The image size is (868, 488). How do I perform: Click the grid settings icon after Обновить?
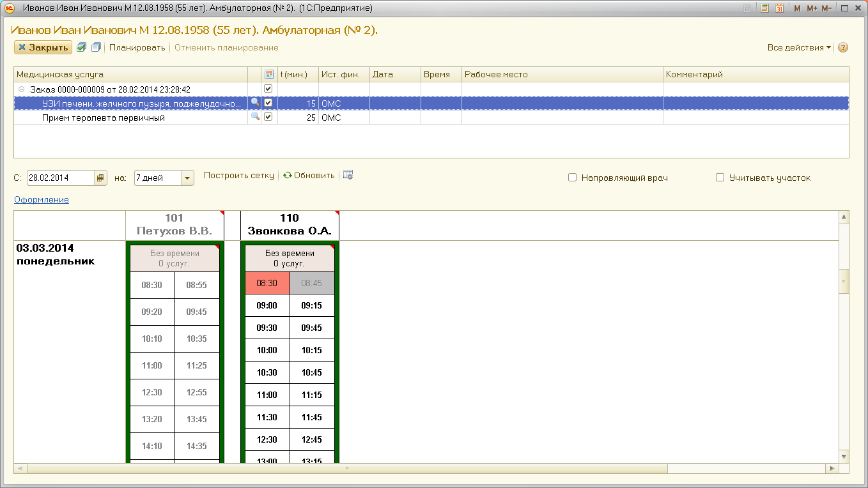[x=348, y=175]
